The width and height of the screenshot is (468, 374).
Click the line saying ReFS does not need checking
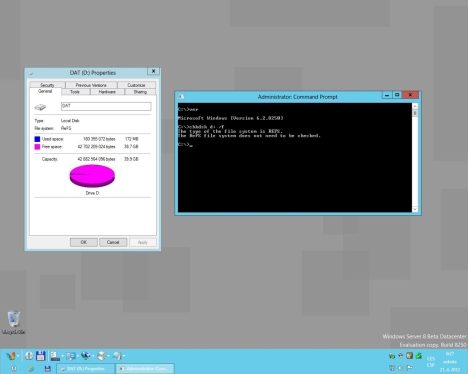(249, 136)
